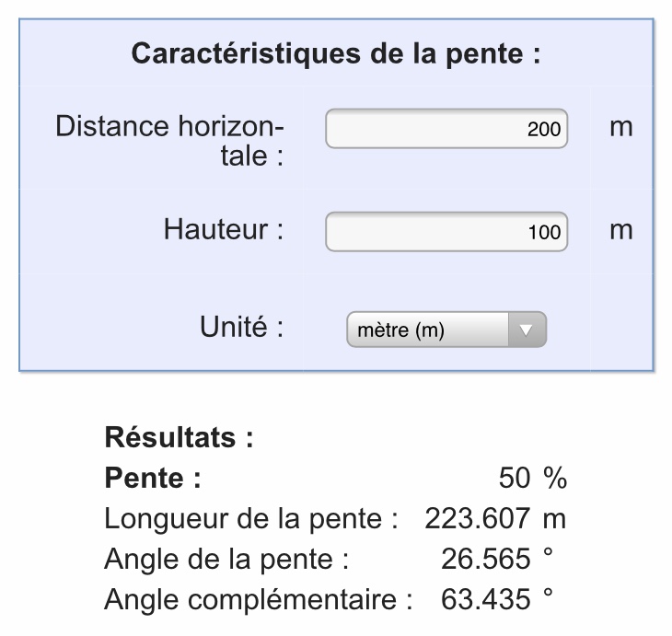
Task: Click the Unité dropdown arrow
Action: click(x=527, y=330)
